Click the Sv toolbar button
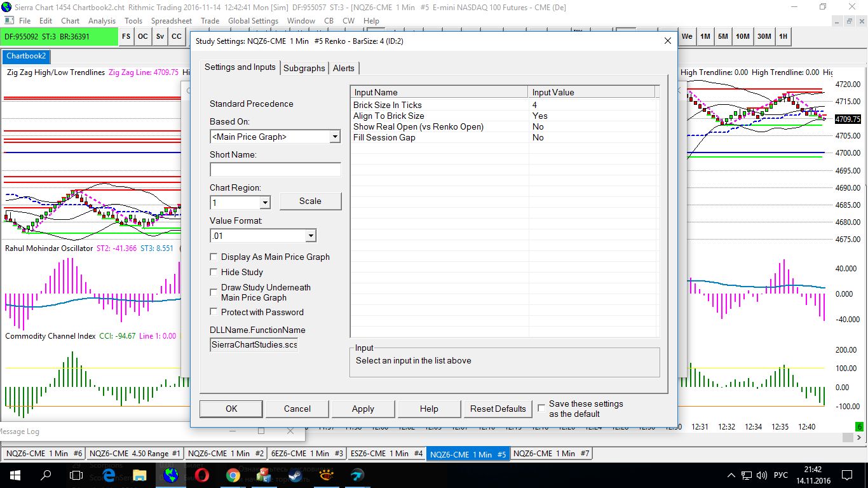868x488 pixels. click(159, 36)
